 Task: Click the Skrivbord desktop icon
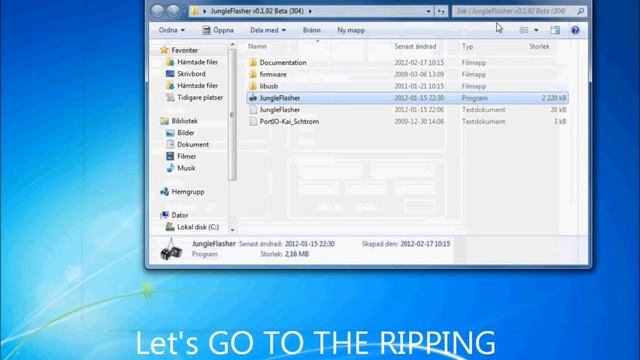point(170,74)
